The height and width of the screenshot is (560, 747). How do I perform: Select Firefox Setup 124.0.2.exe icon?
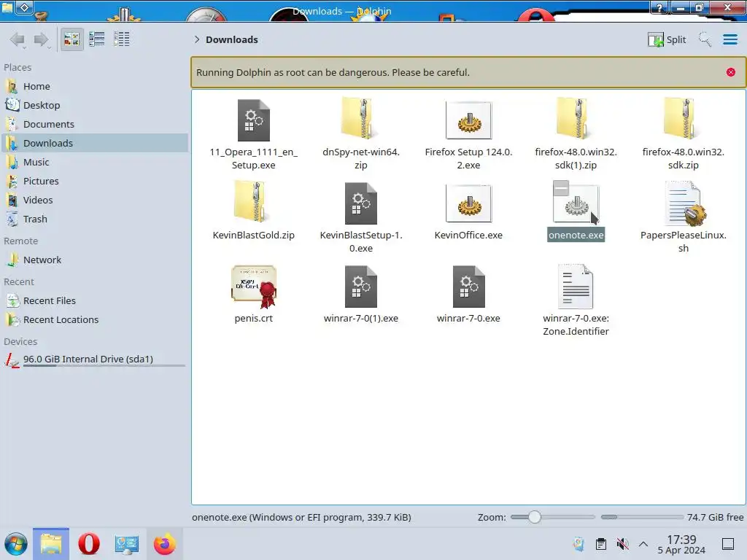tap(468, 120)
